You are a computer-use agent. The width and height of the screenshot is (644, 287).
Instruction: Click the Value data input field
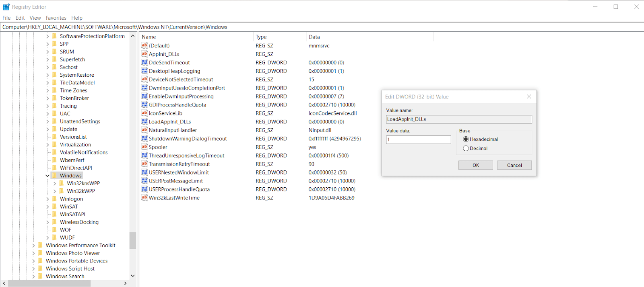point(419,139)
